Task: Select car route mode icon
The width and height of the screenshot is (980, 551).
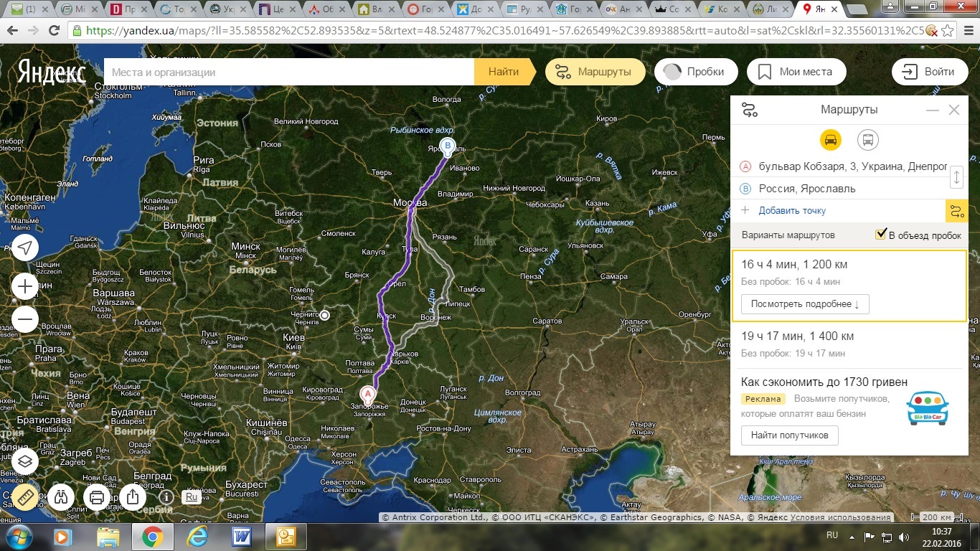Action: click(x=831, y=140)
